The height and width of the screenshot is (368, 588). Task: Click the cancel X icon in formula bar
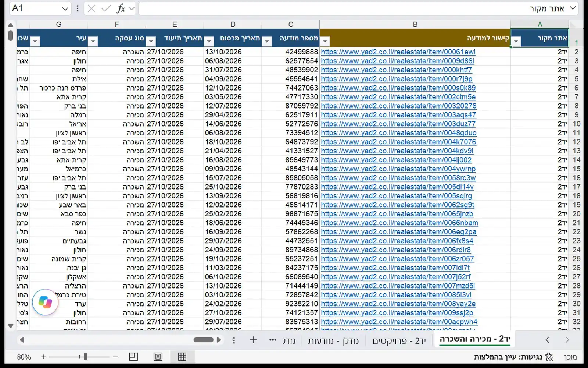[92, 8]
